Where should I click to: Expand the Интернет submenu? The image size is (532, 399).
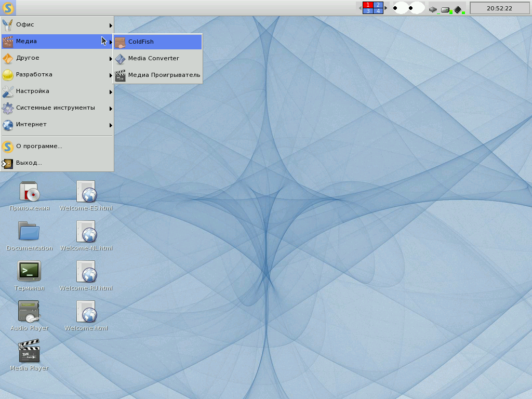pyautogui.click(x=57, y=125)
